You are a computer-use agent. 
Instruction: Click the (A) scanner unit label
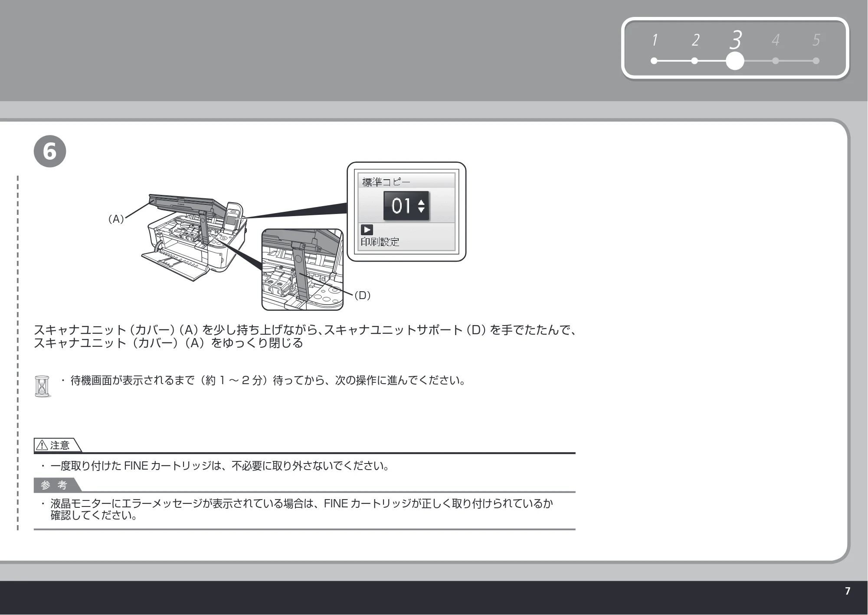[x=116, y=219]
